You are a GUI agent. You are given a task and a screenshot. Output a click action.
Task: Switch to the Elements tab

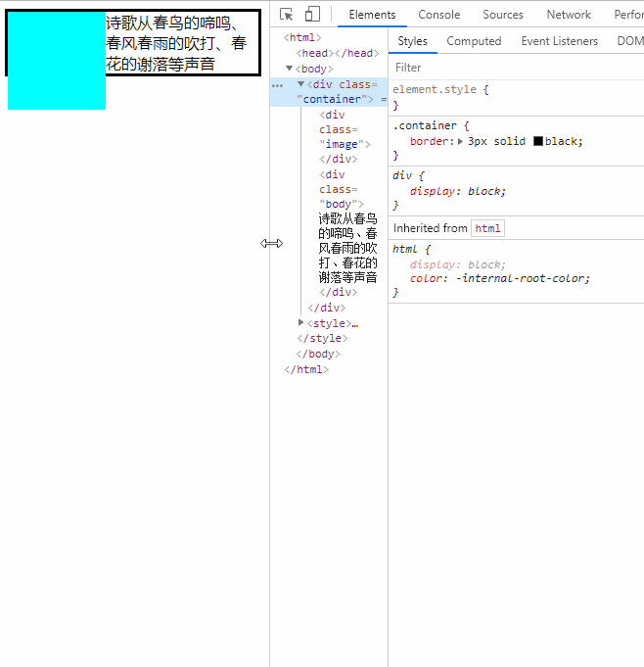click(372, 15)
